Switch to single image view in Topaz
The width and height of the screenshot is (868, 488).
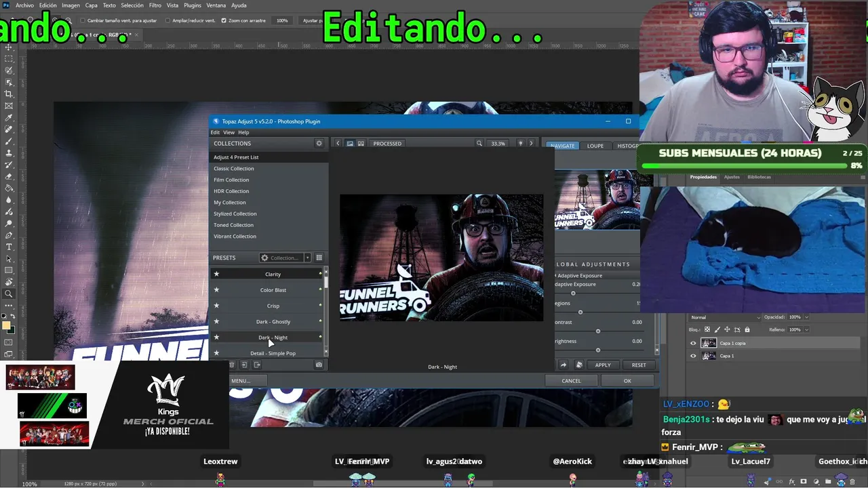coord(350,144)
